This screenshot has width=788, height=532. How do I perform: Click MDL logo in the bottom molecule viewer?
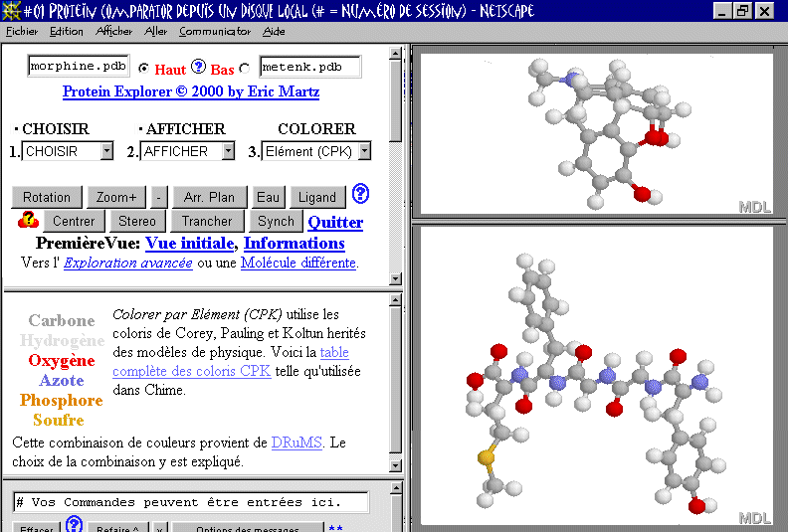754,518
